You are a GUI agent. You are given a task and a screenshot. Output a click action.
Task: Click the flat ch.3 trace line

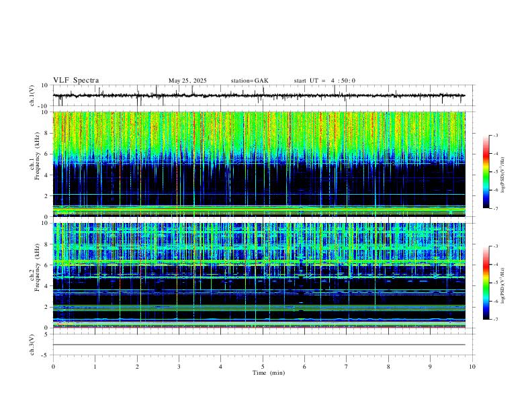259,345
